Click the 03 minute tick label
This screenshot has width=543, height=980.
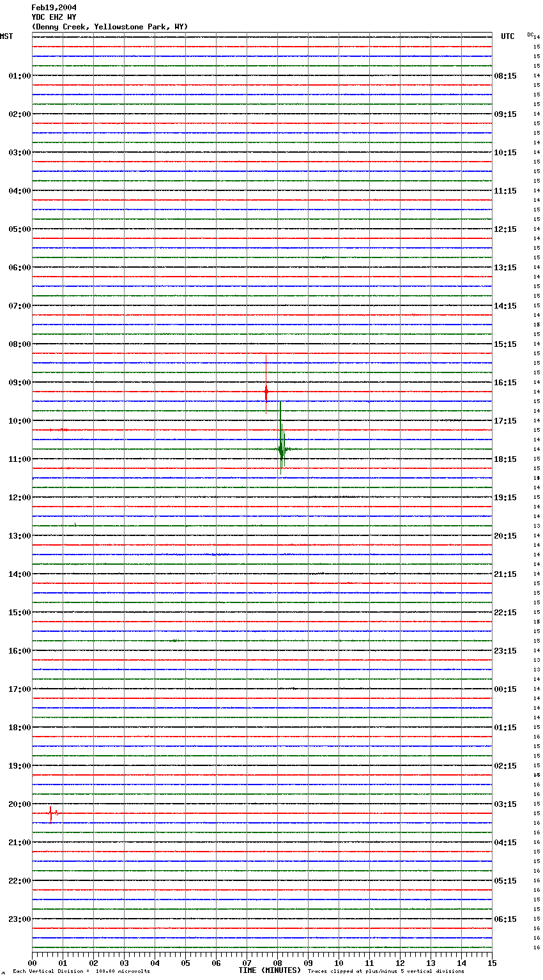click(124, 963)
